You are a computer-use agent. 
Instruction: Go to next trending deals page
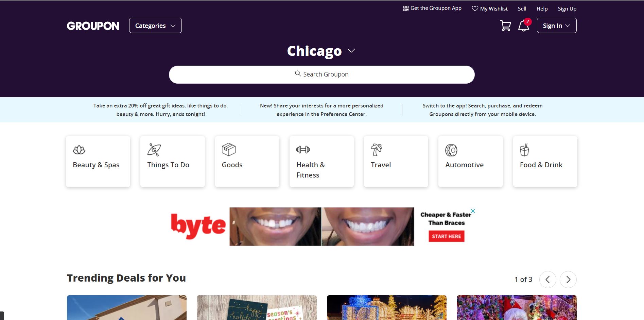(568, 280)
